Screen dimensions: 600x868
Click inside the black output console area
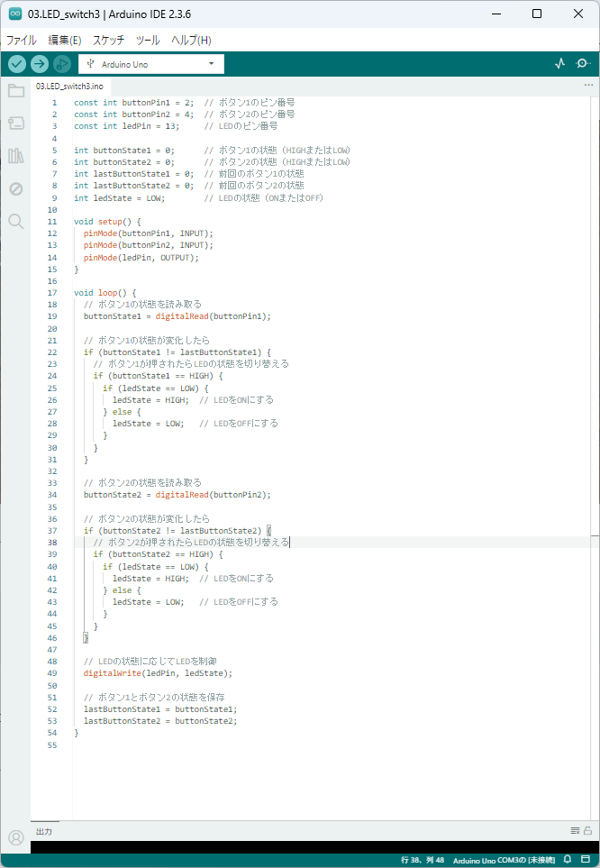click(315, 847)
